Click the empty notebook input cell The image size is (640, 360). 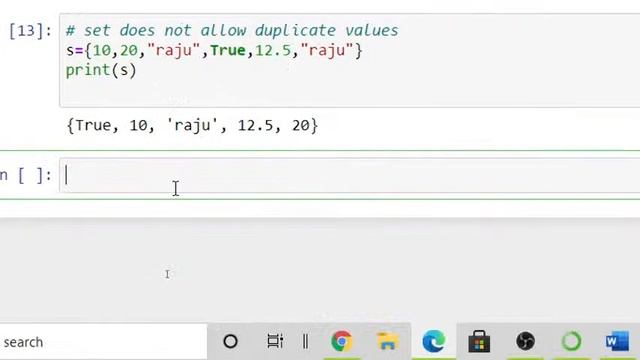[350, 175]
